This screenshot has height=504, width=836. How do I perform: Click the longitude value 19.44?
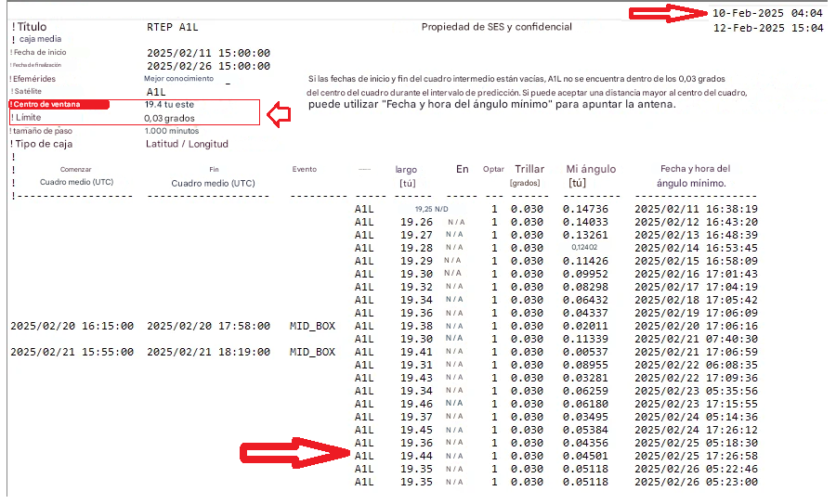coord(416,456)
